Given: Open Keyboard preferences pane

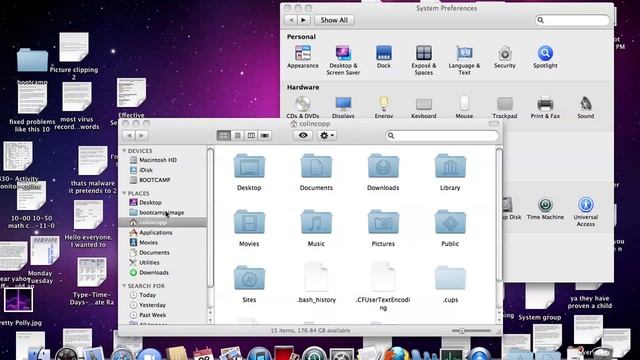Looking at the screenshot, I should [x=423, y=107].
